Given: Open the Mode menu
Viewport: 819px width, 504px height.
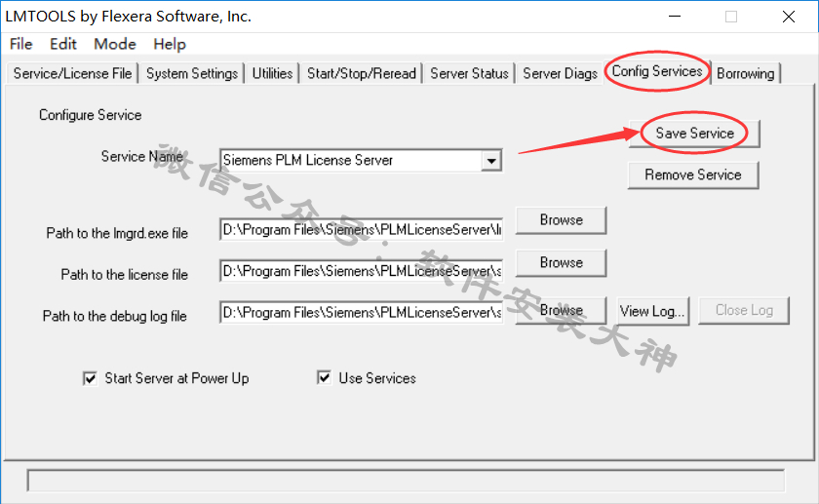Looking at the screenshot, I should click(115, 44).
